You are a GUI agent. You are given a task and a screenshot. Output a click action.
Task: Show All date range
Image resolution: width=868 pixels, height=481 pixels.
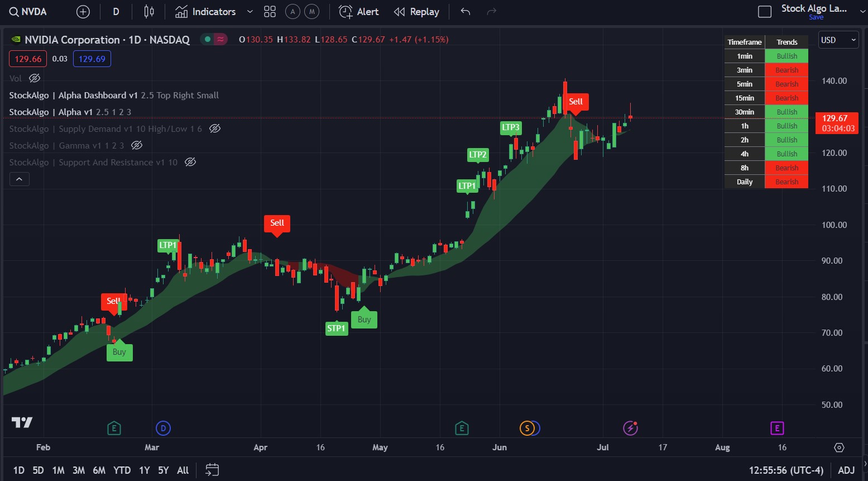(x=183, y=470)
